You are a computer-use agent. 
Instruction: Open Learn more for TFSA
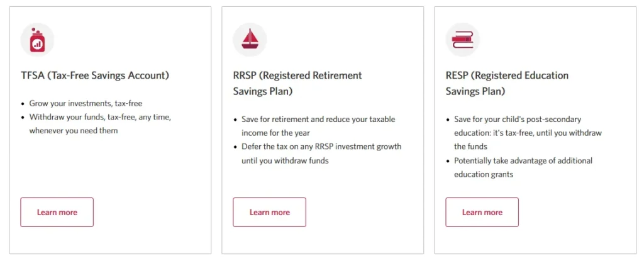click(x=57, y=212)
